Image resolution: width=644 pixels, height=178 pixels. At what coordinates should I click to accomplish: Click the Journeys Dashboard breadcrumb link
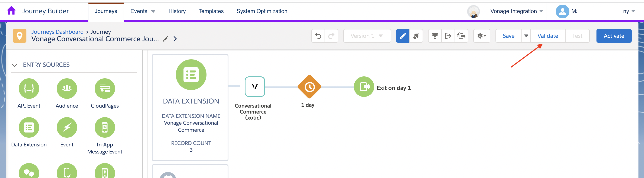pos(58,32)
